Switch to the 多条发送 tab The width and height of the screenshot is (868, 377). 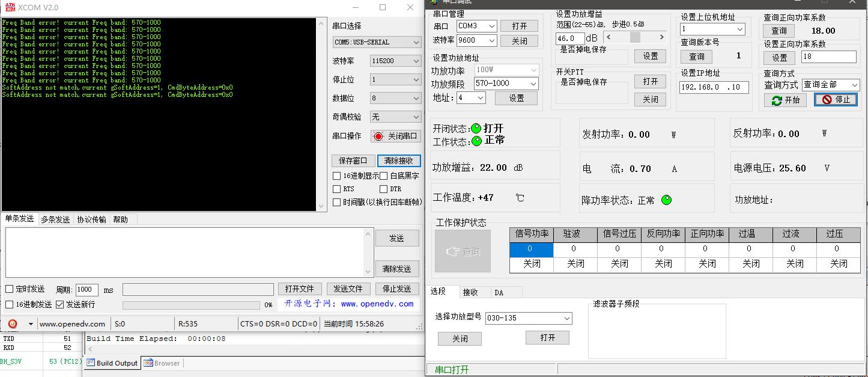pos(55,219)
